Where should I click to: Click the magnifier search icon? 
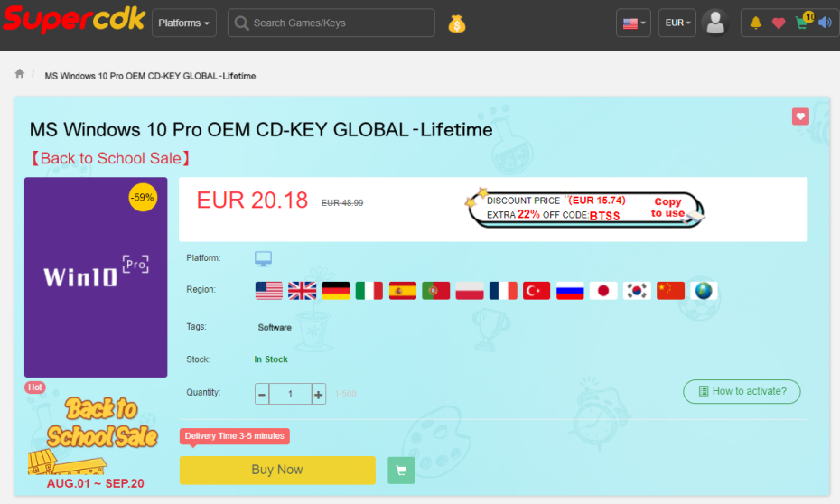241,23
